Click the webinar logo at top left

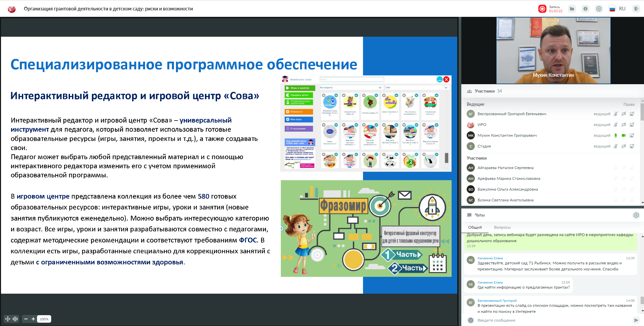[12, 9]
